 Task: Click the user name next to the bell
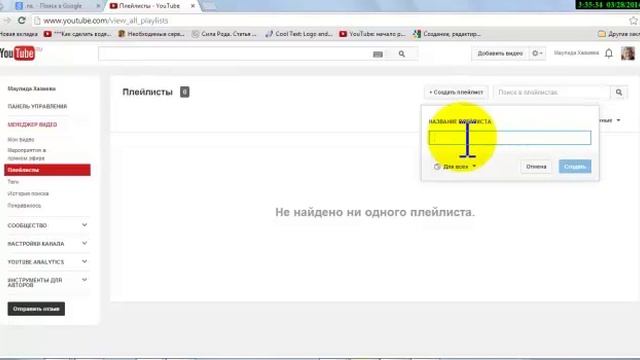pyautogui.click(x=576, y=53)
